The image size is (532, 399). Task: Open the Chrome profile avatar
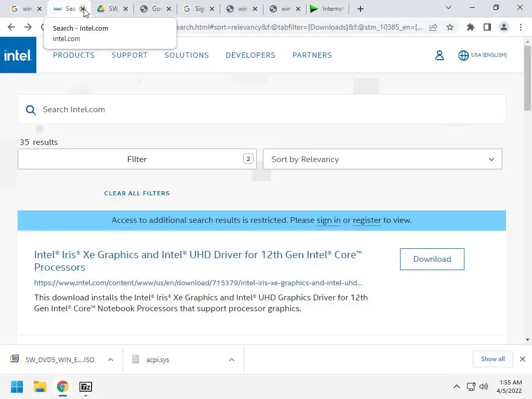point(504,27)
